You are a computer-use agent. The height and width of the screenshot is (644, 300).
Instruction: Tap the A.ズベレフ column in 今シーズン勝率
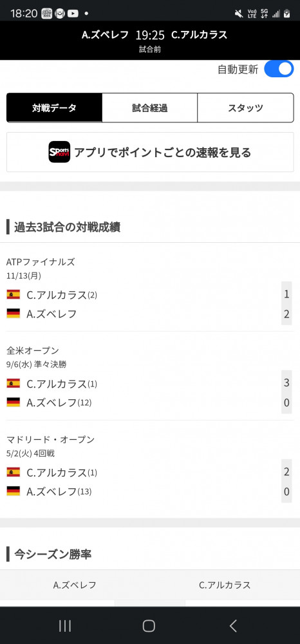75,585
